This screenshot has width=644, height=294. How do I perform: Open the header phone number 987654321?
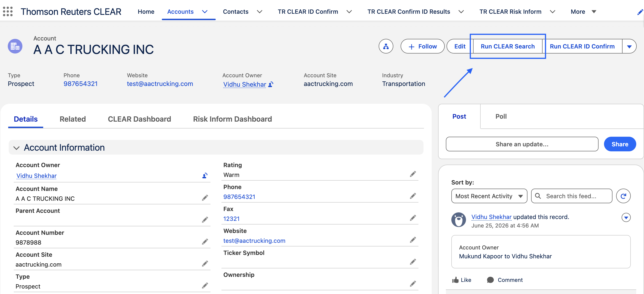click(x=80, y=84)
